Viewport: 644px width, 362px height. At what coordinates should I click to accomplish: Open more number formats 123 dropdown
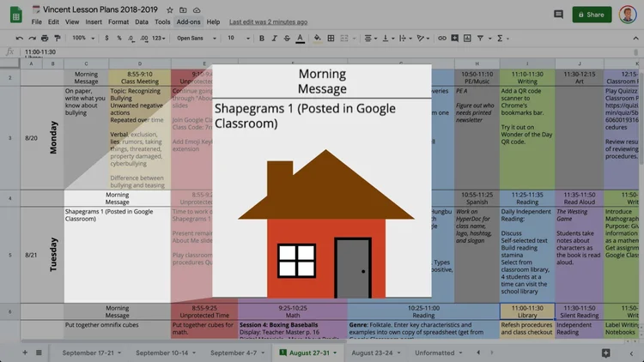(159, 38)
